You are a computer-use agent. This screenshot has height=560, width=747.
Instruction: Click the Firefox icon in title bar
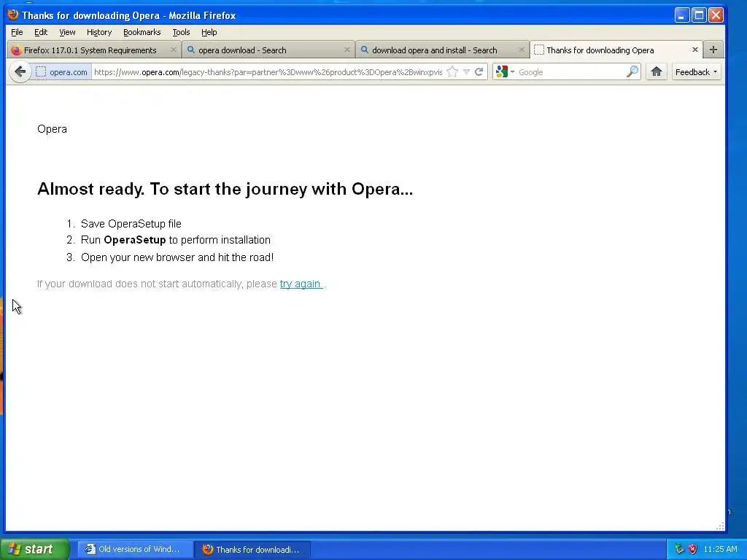[13, 15]
